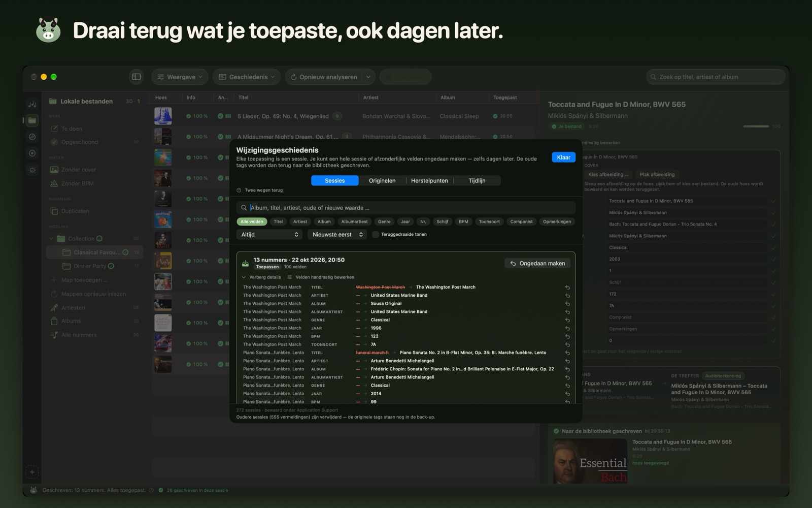Filter history by Albumartiest chip
The width and height of the screenshot is (812, 508).
(354, 221)
